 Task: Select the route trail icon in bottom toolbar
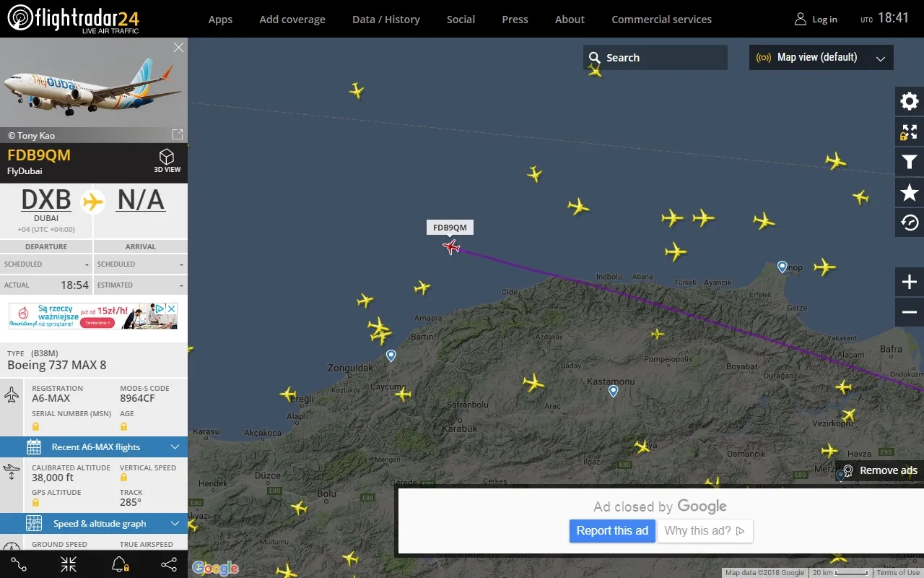(18, 564)
